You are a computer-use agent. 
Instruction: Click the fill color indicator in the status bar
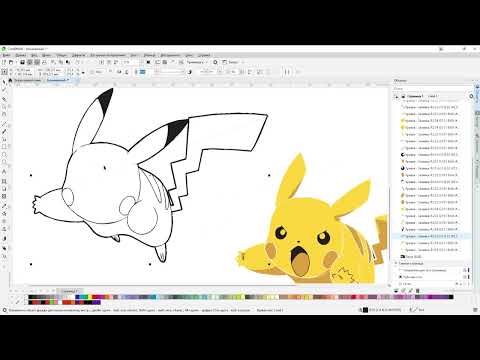coord(365,310)
